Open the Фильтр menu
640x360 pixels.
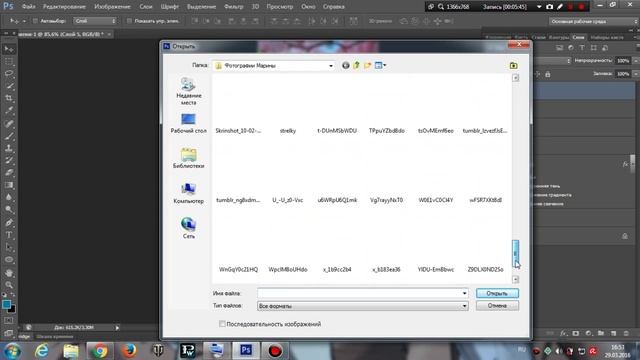click(x=233, y=7)
